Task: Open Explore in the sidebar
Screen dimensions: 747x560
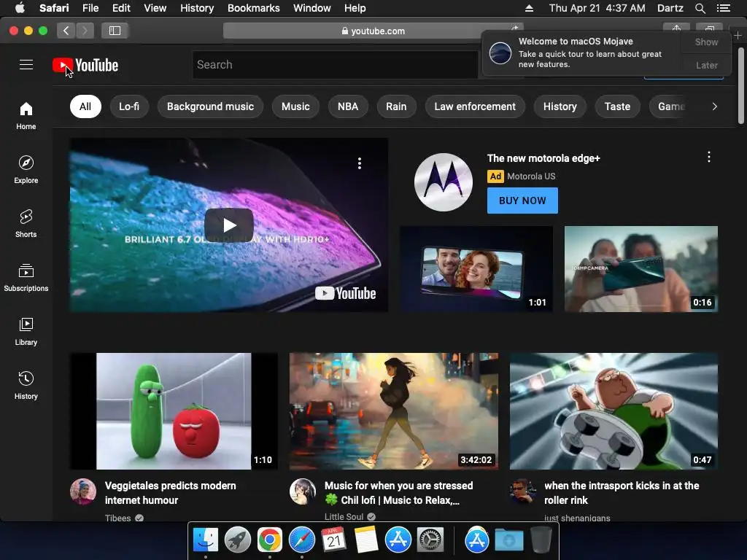Action: (26, 169)
